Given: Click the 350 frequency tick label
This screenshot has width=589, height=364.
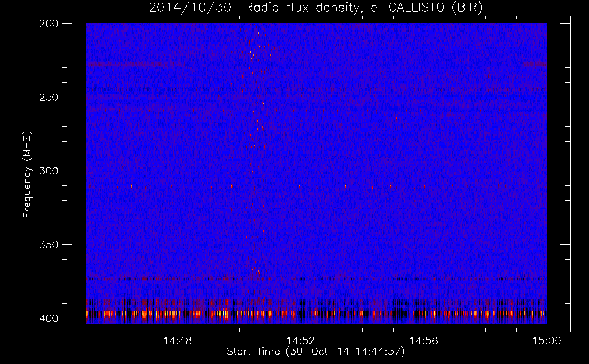Looking at the screenshot, I should (48, 245).
